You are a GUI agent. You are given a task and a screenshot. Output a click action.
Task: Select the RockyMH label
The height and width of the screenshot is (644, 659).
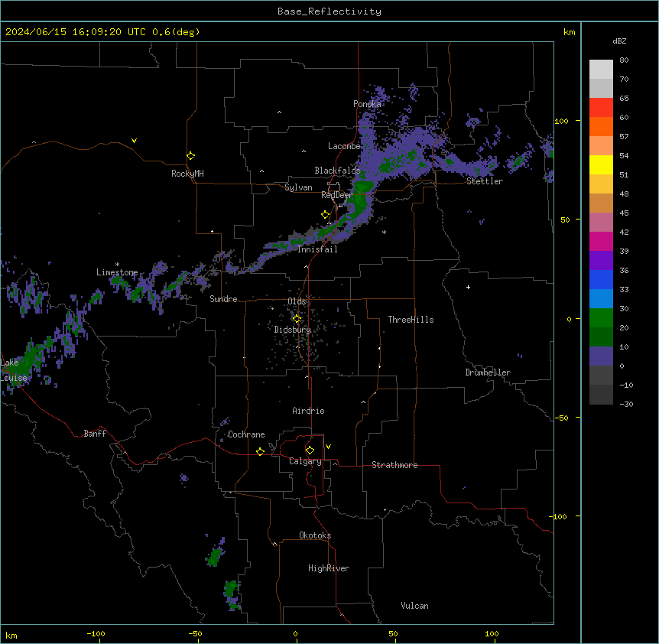point(187,174)
